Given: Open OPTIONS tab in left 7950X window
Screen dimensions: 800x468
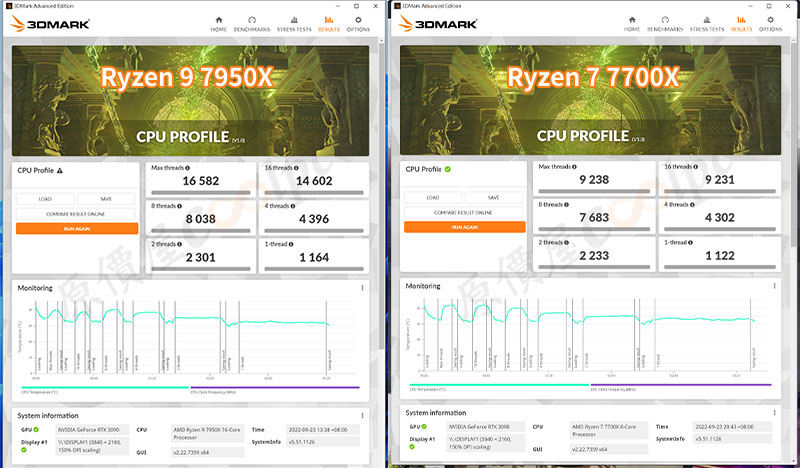Looking at the screenshot, I should [x=358, y=24].
